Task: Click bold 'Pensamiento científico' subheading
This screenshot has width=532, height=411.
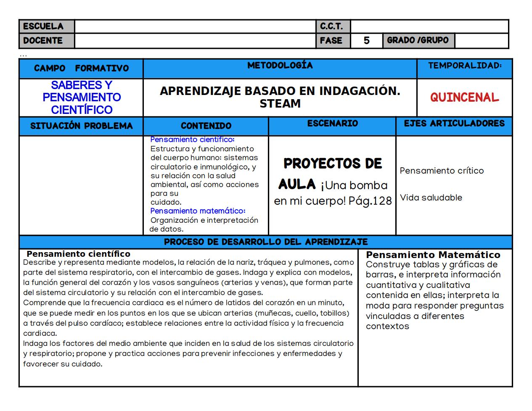Action: point(78,254)
